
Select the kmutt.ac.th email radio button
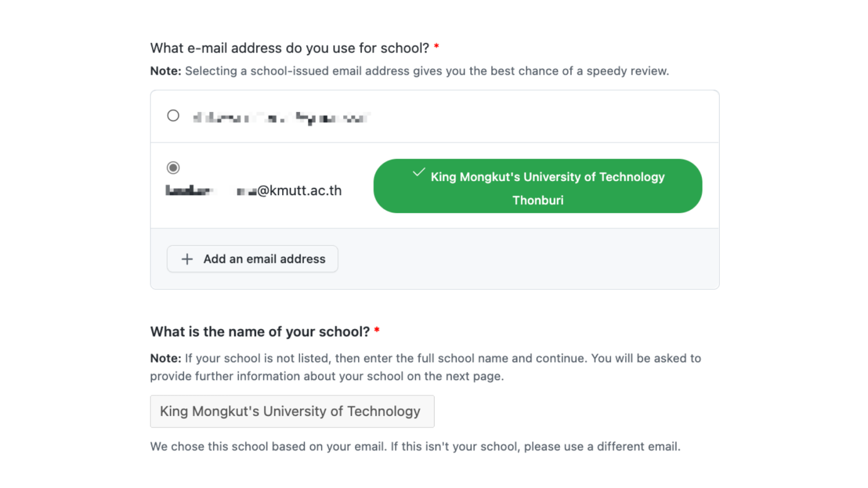[173, 168]
